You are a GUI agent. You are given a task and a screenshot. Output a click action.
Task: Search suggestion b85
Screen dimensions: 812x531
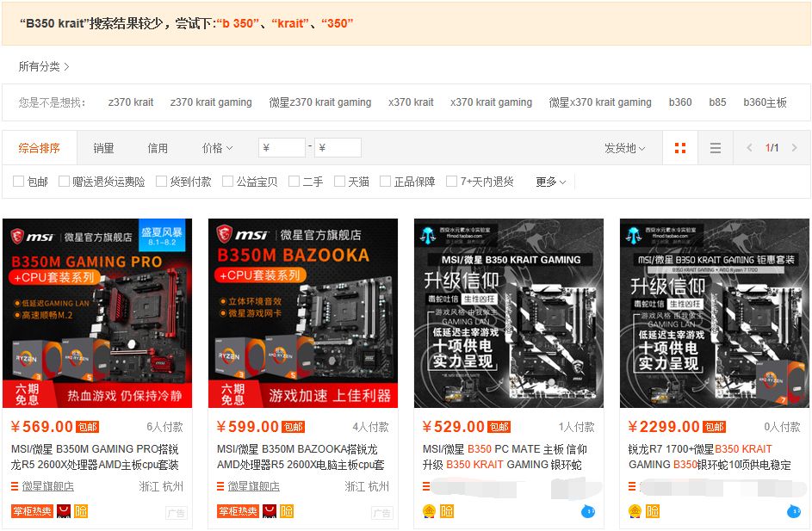pos(717,102)
